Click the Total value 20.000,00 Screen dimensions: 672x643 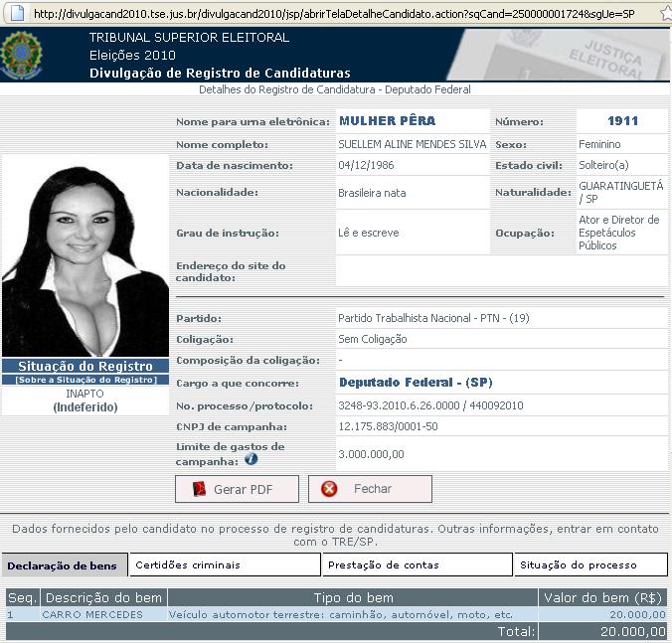coord(633,631)
